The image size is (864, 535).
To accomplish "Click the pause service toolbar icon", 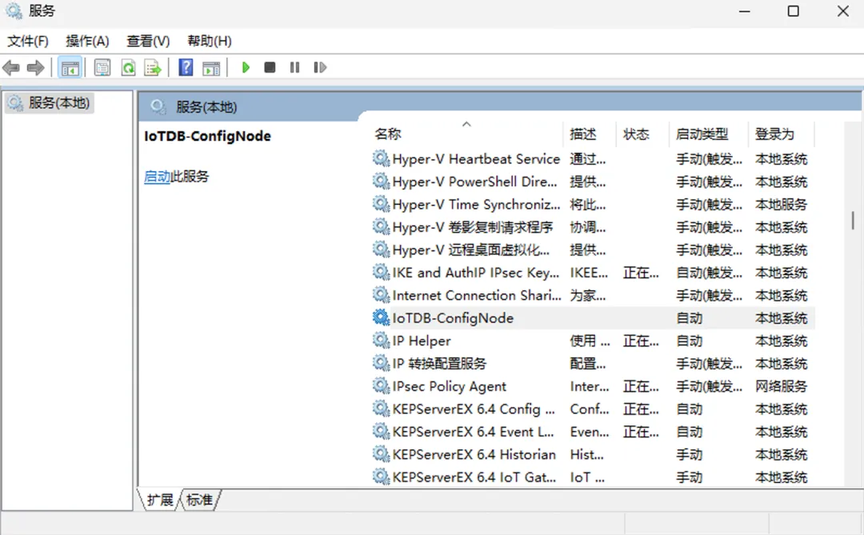I will pos(295,67).
